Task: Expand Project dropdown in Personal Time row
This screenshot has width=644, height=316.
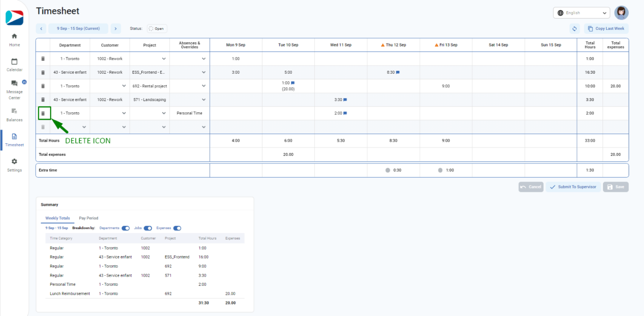Action: [164, 113]
